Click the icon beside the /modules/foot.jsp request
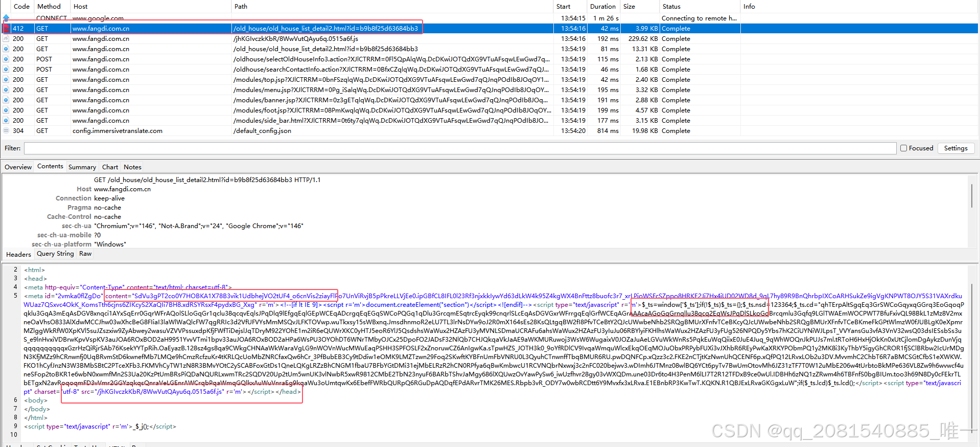Viewport: 980px width, 447px height. click(6, 110)
